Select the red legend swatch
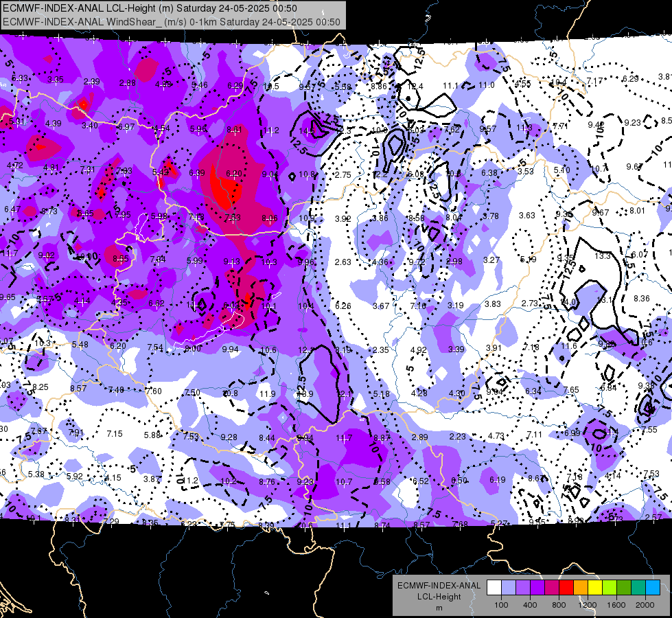 pos(566,587)
